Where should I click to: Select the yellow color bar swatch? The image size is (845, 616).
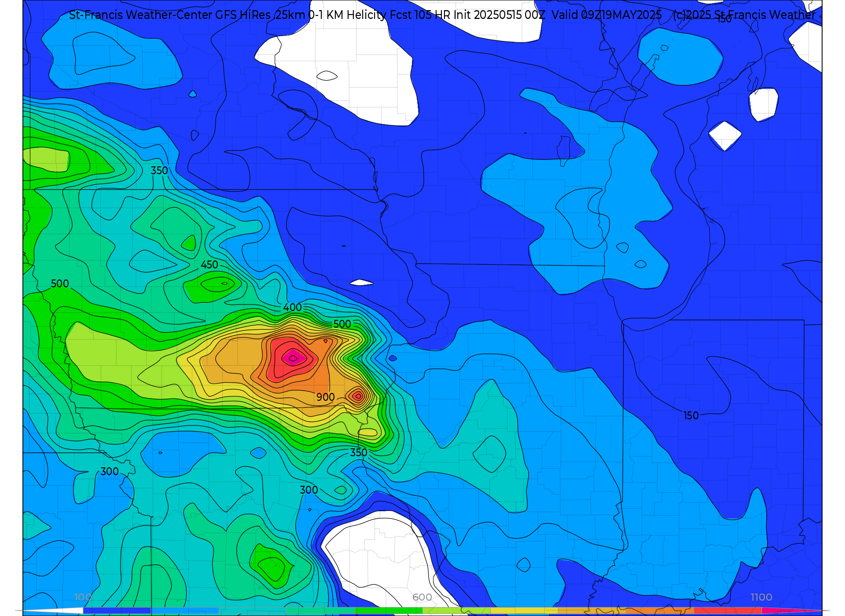[524, 611]
